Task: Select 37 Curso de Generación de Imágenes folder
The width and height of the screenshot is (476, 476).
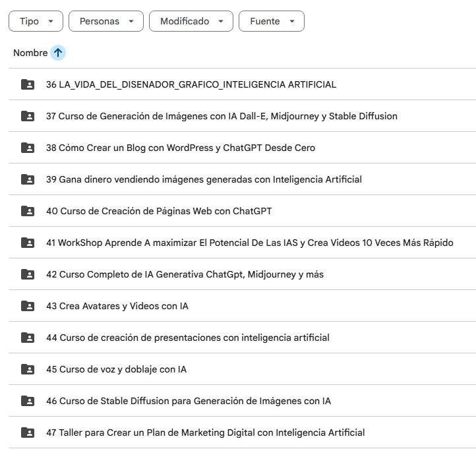Action: pos(242,116)
